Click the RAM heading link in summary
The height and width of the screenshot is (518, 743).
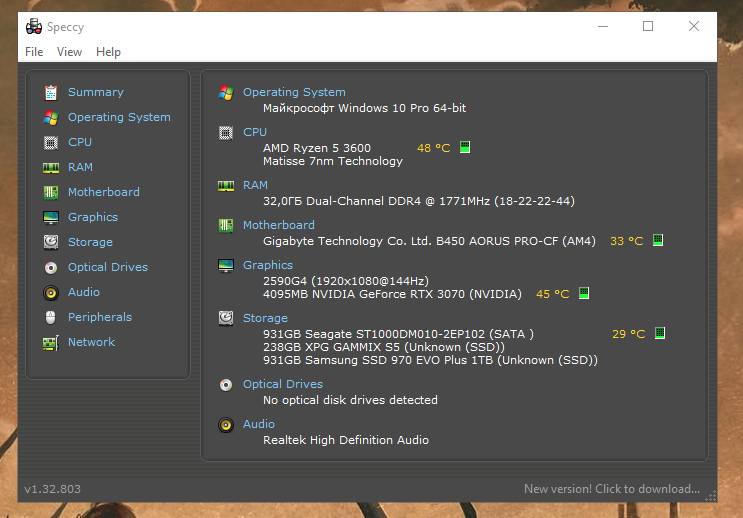coord(255,185)
